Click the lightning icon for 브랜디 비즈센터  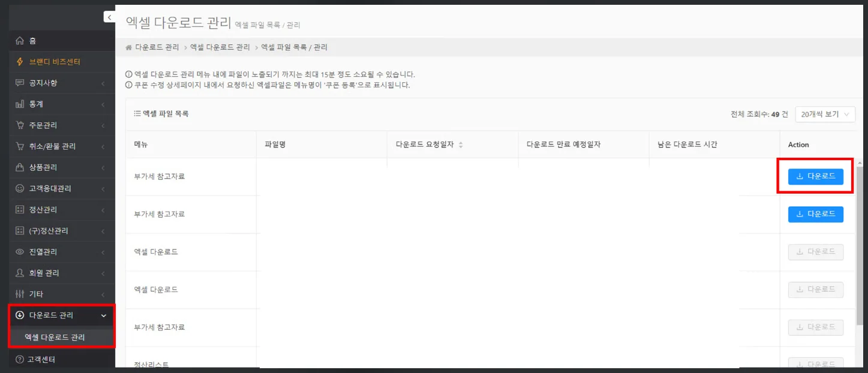pos(20,62)
